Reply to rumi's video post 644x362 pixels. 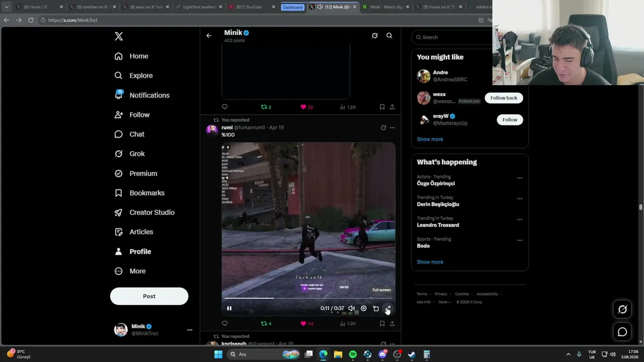tap(225, 324)
